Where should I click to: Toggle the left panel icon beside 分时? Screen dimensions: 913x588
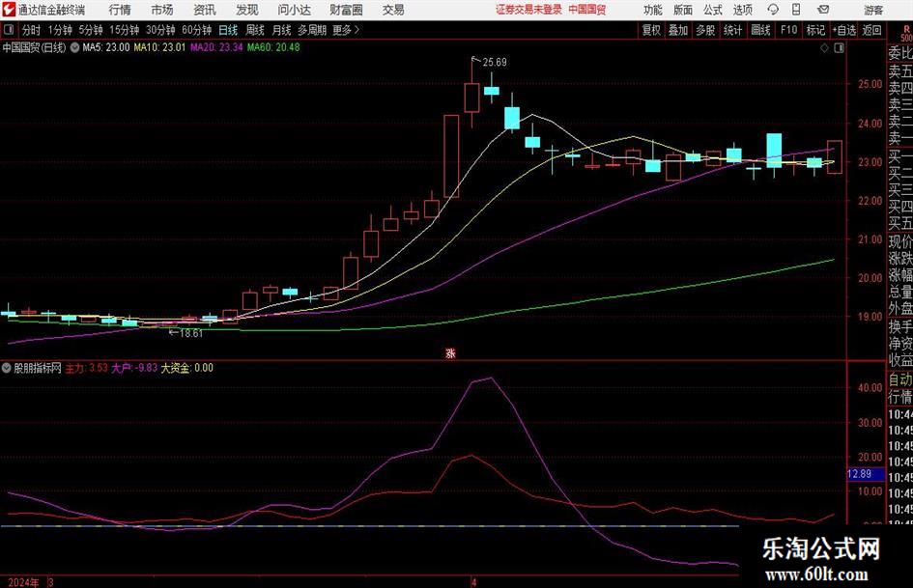pos(9,30)
